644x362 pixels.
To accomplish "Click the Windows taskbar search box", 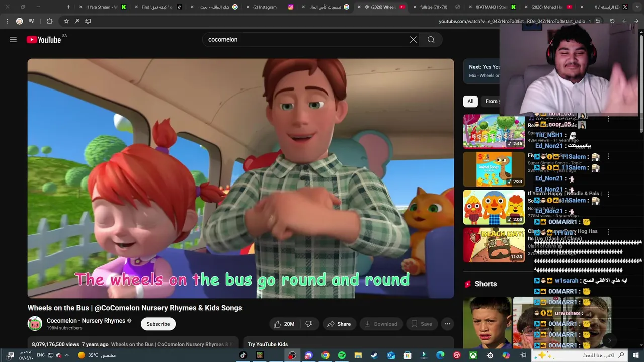I will [580, 355].
